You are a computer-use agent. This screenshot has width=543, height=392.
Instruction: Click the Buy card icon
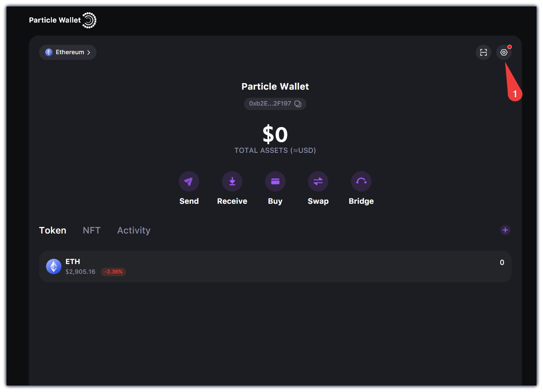pyautogui.click(x=275, y=181)
